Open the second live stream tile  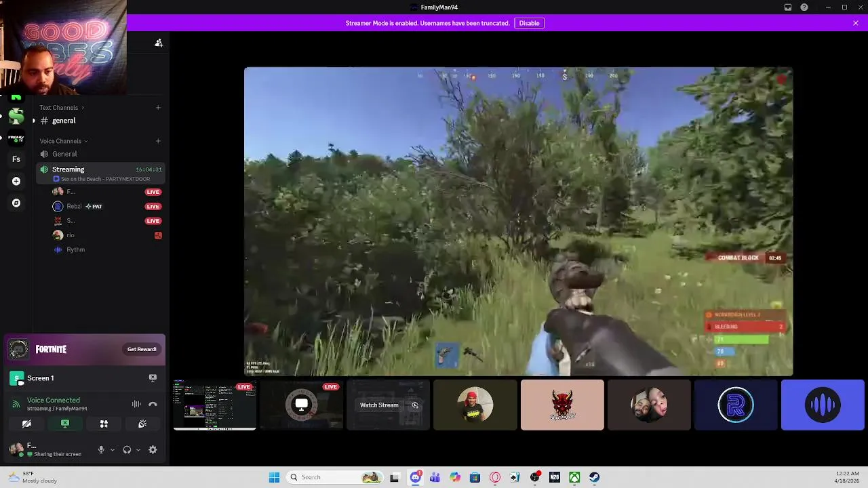pos(302,405)
